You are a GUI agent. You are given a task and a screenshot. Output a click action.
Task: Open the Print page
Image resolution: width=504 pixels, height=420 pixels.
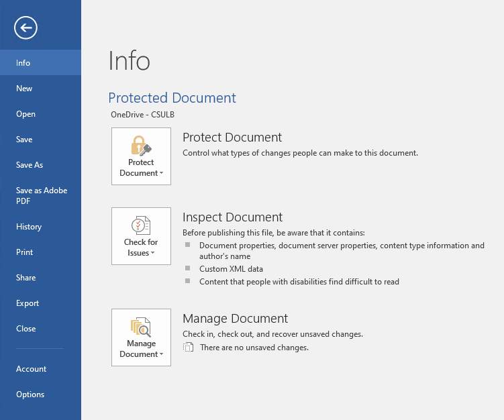click(x=40, y=252)
